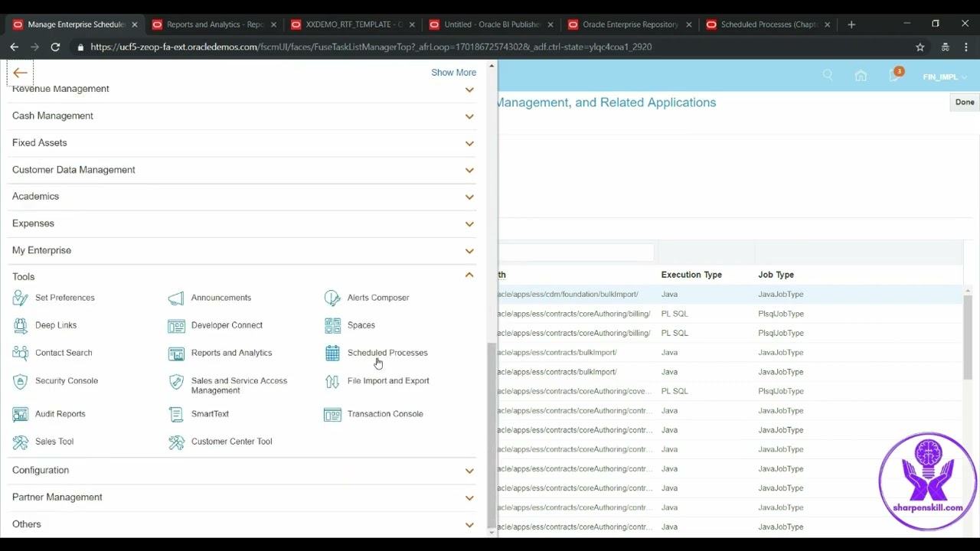Screen dimensions: 980x551
Task: Open the Transaction Console link
Action: 385,414
